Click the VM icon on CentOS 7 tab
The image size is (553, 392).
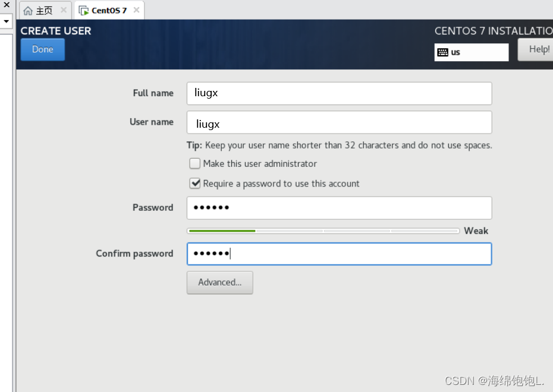click(84, 11)
